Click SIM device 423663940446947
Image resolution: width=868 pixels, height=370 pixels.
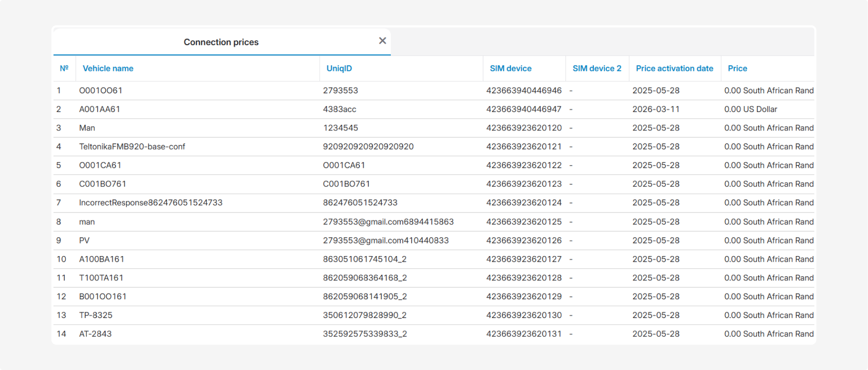524,109
